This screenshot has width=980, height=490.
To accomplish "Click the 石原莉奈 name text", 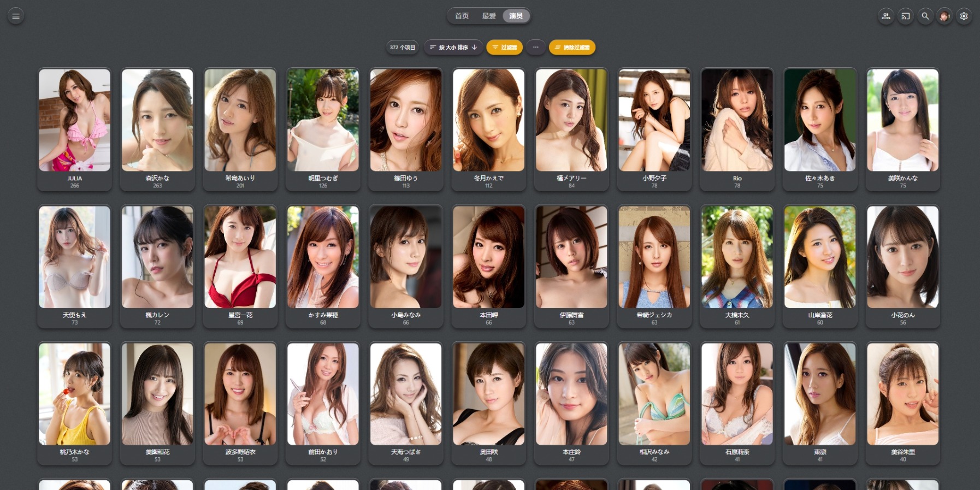I will pyautogui.click(x=737, y=452).
